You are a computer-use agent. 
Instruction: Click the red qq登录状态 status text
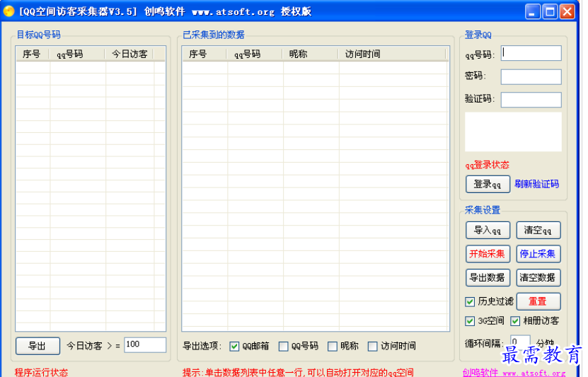pos(487,165)
